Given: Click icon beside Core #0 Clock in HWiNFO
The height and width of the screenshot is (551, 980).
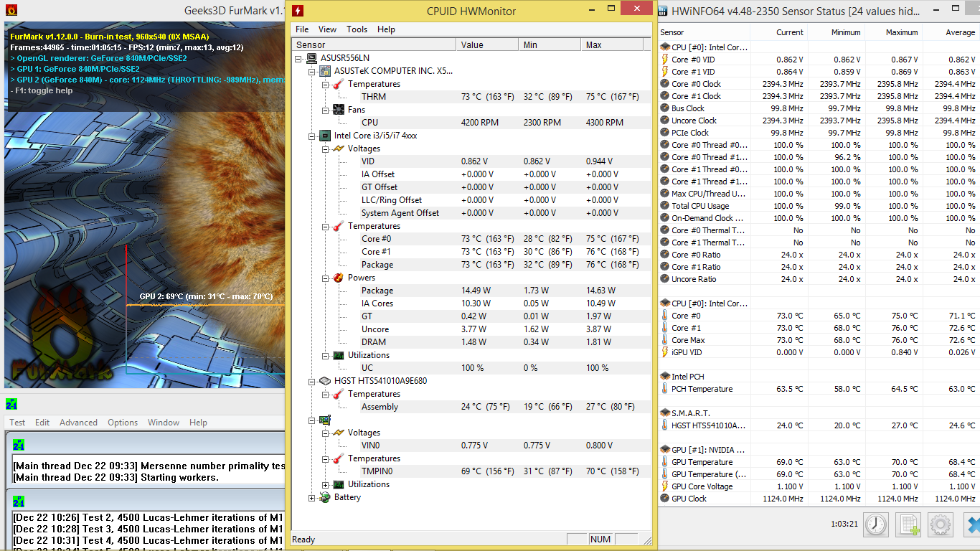Looking at the screenshot, I should click(x=664, y=84).
